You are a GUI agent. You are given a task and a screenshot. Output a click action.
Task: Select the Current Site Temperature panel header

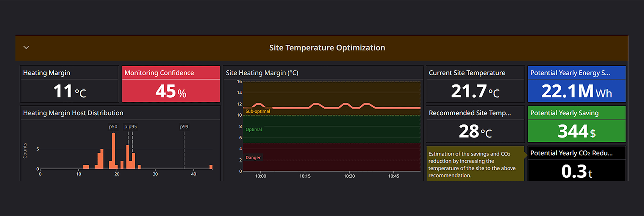tap(467, 73)
